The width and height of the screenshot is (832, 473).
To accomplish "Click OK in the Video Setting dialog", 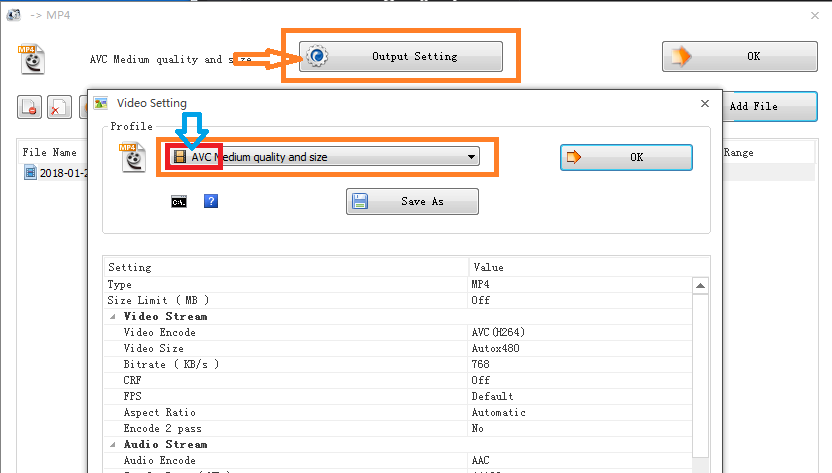I will [626, 157].
